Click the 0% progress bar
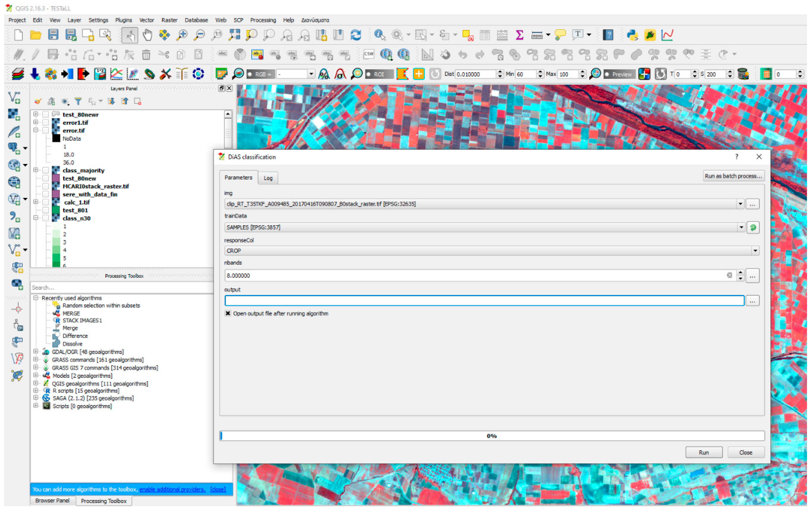This screenshot has width=812, height=512. click(x=492, y=436)
